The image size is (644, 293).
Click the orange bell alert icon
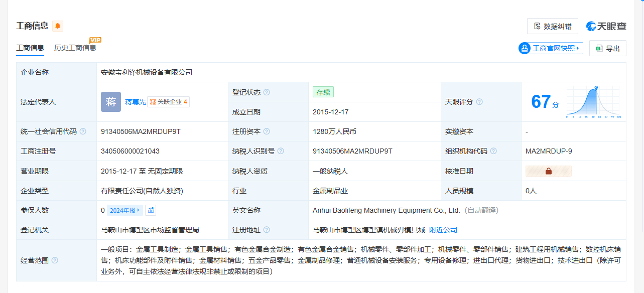pyautogui.click(x=58, y=26)
